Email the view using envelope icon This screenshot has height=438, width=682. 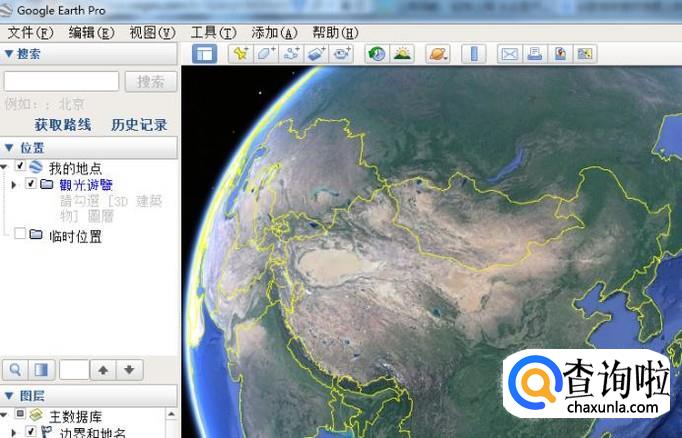tap(509, 54)
